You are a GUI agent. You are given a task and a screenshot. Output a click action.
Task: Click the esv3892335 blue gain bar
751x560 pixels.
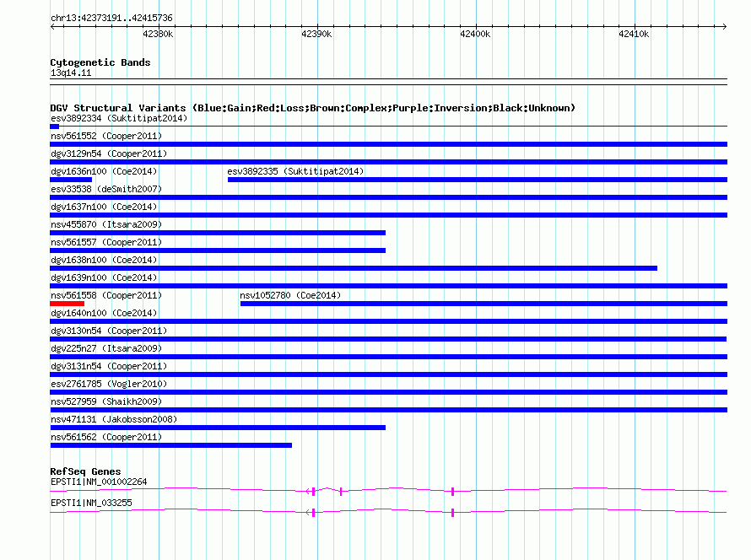coord(478,180)
